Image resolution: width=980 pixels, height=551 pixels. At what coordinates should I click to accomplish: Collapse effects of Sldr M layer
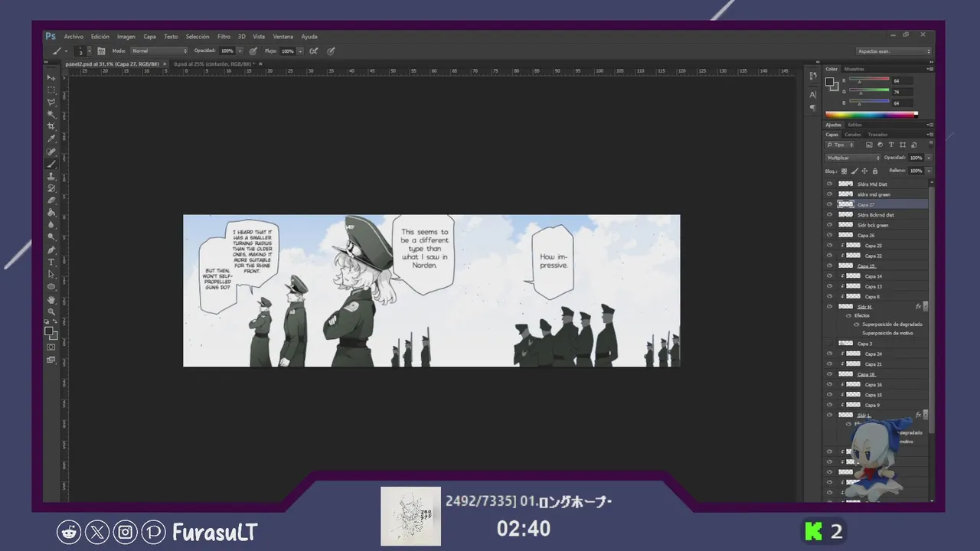tap(925, 307)
